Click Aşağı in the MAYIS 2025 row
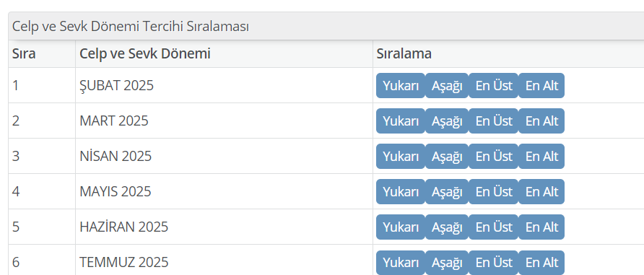This screenshot has width=644, height=275. (447, 191)
